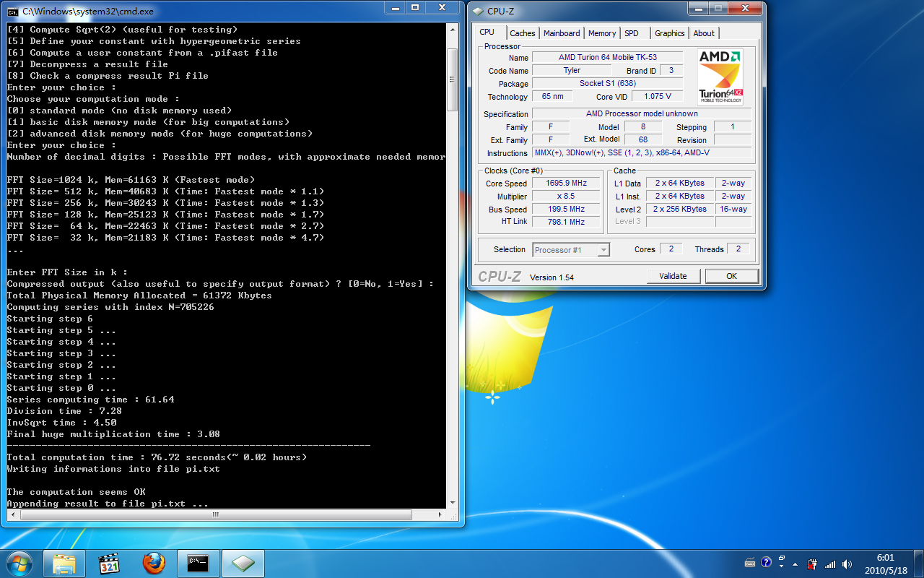Switch to the Memory tab

602,33
